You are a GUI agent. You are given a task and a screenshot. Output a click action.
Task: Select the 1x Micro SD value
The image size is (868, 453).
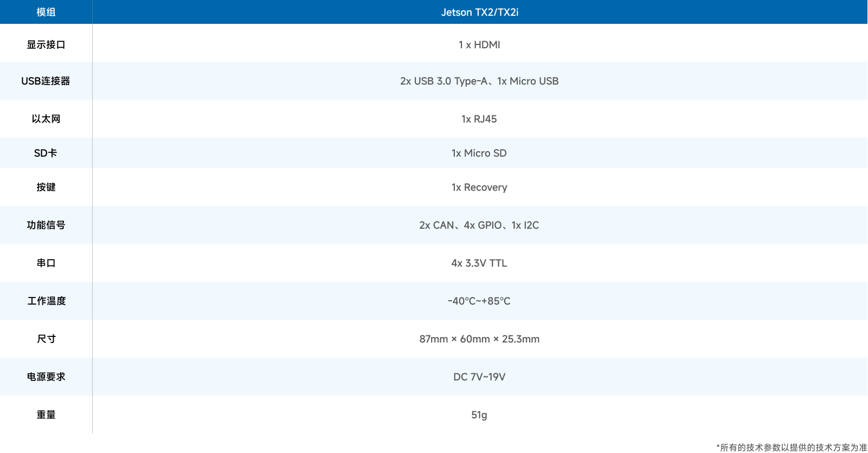coord(479,153)
